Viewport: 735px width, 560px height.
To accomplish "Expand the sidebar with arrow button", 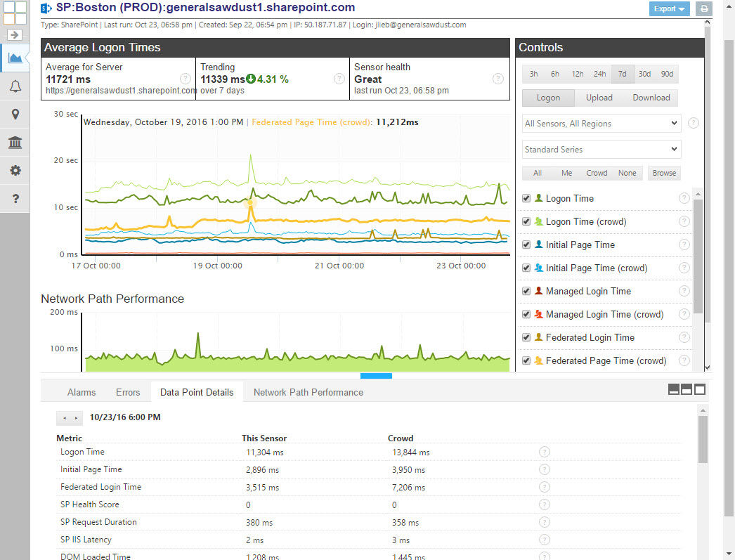I will (15, 34).
